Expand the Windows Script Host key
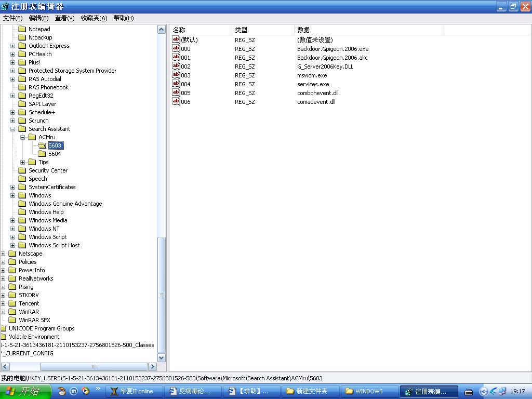Screen dimensions: 532x399 pyautogui.click(x=12, y=245)
